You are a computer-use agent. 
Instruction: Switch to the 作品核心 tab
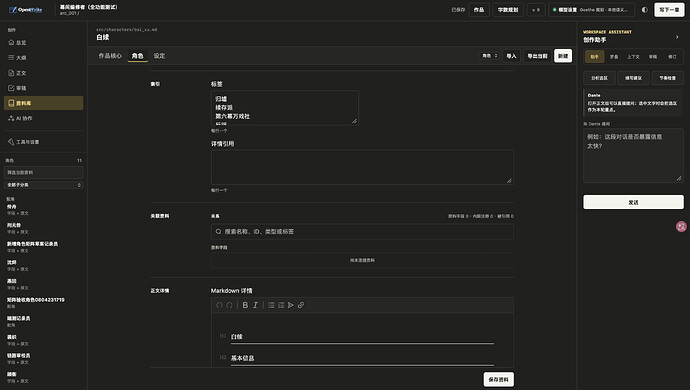[x=110, y=56]
